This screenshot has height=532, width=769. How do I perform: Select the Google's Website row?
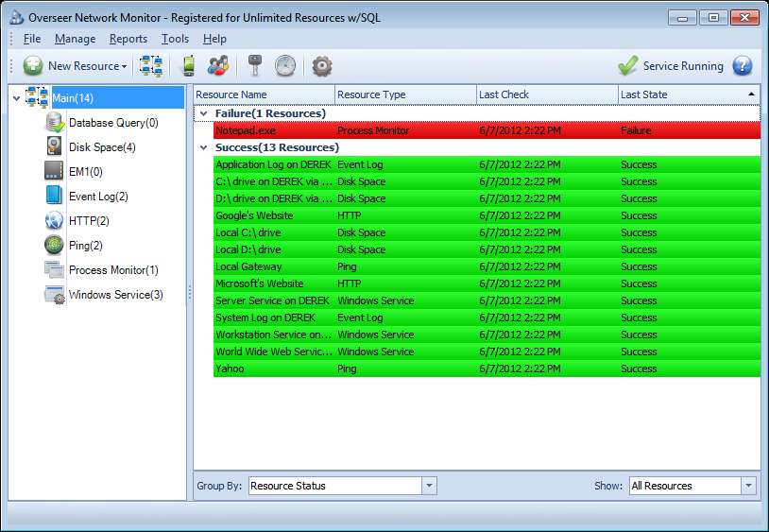[x=487, y=215]
